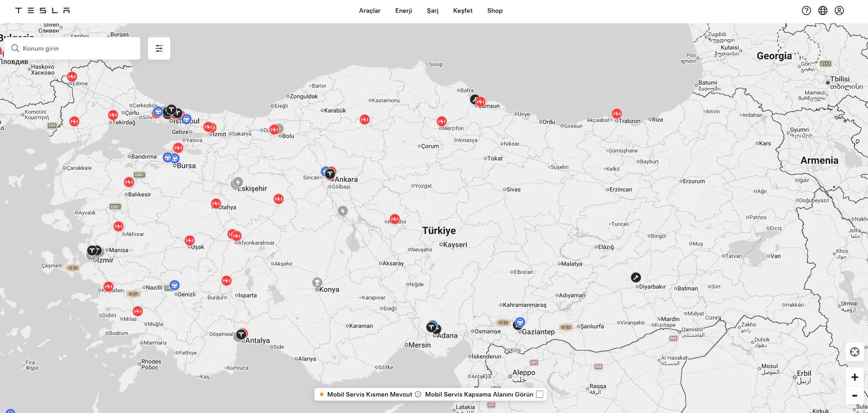Image resolution: width=868 pixels, height=413 pixels.
Task: Go to the Shop link
Action: 495,10
